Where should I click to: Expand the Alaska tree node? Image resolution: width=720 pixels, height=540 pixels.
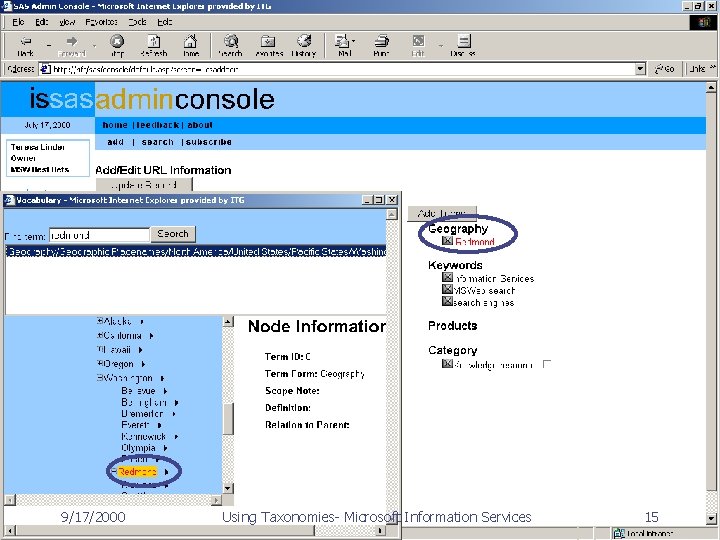(99, 321)
